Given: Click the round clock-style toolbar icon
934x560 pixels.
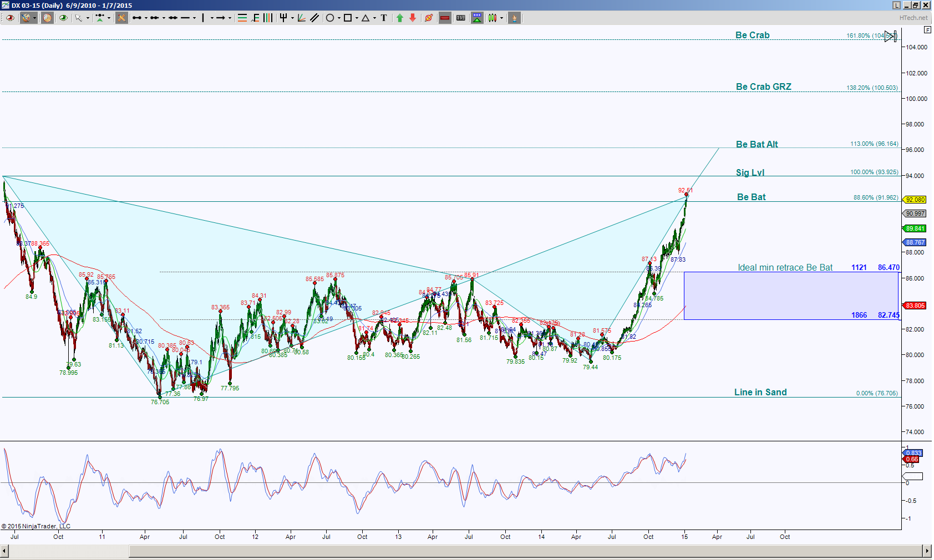Looking at the screenshot, I should click(47, 18).
